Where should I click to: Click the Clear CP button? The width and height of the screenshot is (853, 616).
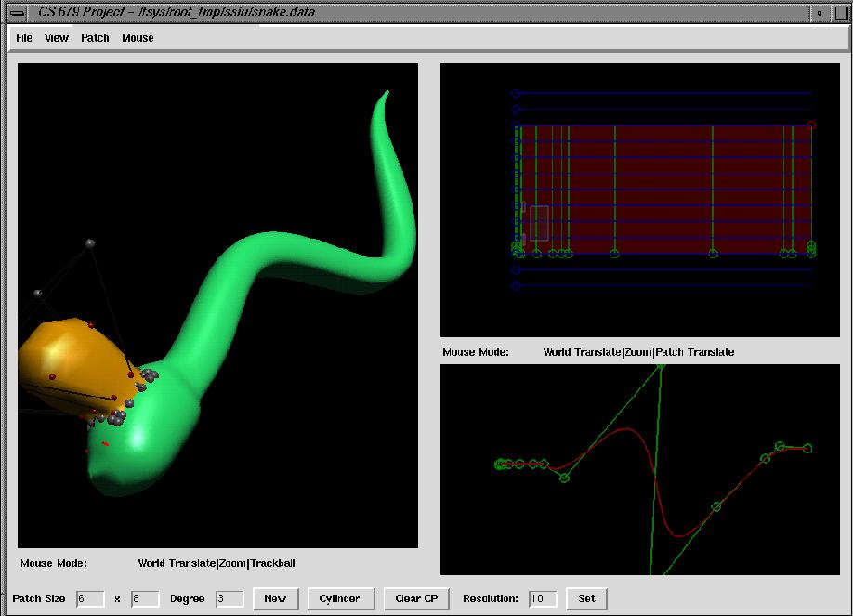pyautogui.click(x=416, y=598)
